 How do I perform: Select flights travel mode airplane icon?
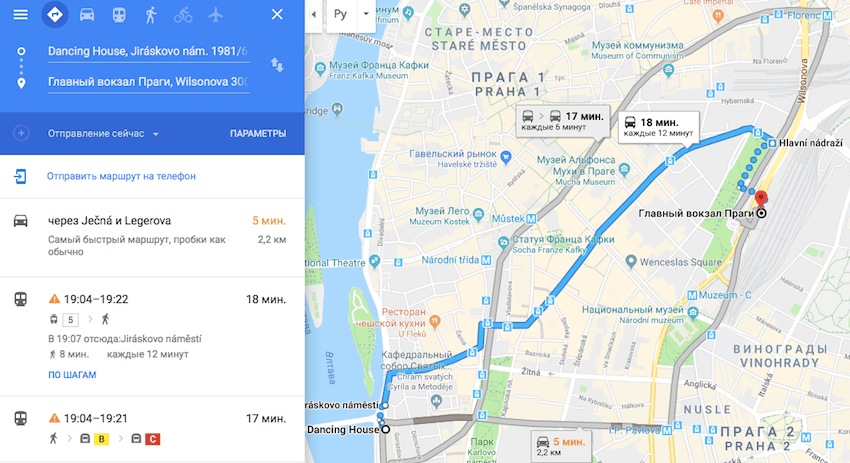pyautogui.click(x=216, y=15)
